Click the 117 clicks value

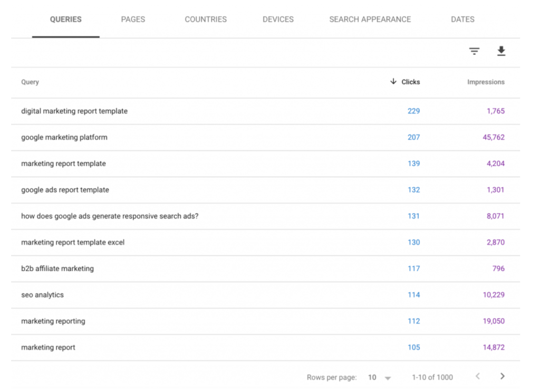(x=413, y=269)
